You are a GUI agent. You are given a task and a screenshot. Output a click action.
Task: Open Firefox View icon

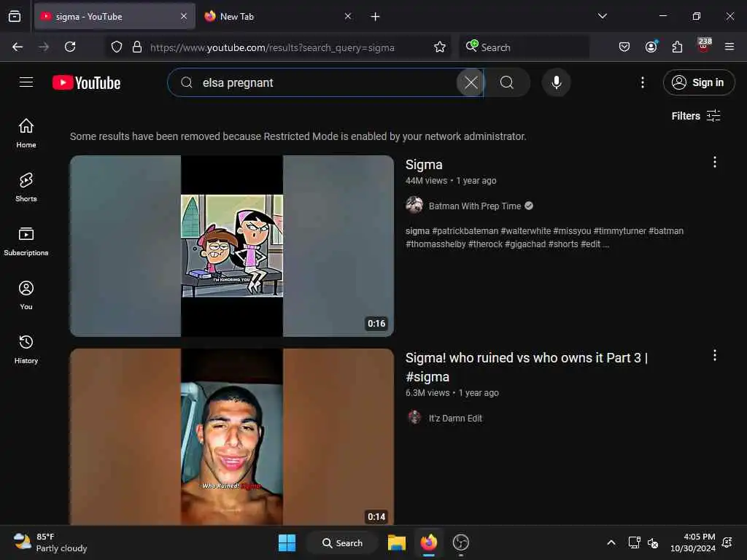tap(15, 17)
